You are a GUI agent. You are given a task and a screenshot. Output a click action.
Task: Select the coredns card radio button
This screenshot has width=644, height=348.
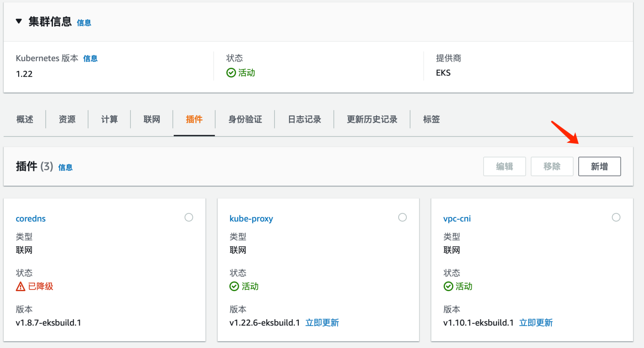pyautogui.click(x=189, y=217)
